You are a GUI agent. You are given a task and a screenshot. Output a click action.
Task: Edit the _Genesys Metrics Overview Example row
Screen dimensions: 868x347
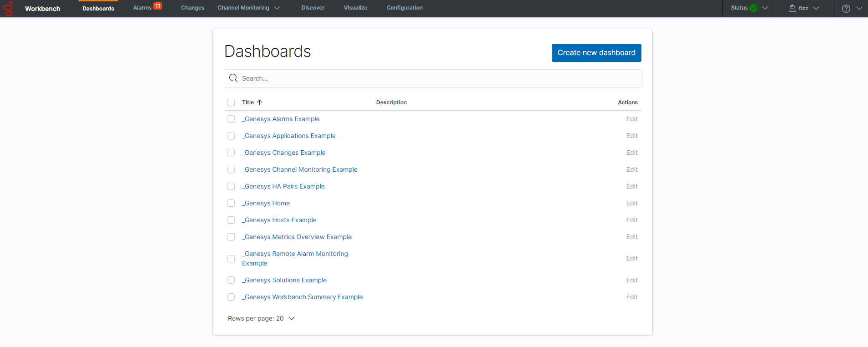[632, 237]
